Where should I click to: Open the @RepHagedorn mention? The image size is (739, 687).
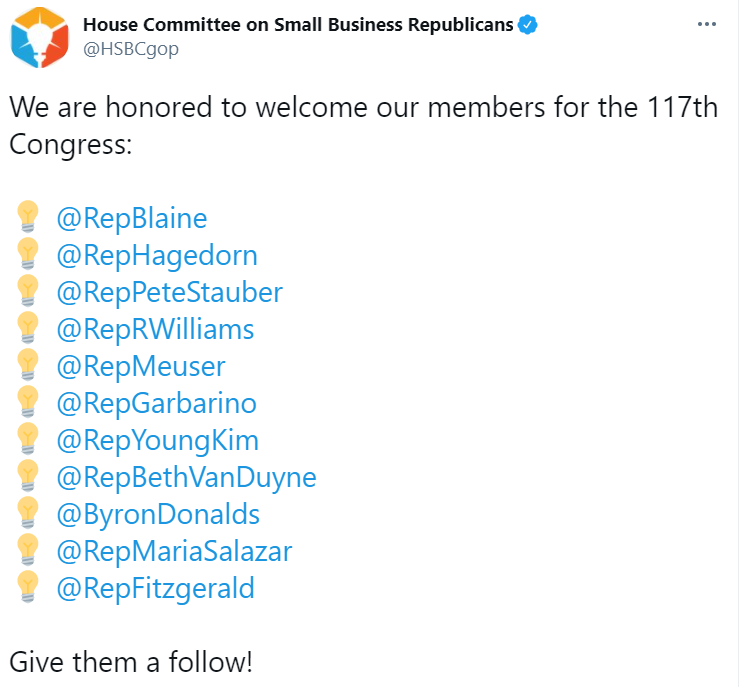click(157, 255)
